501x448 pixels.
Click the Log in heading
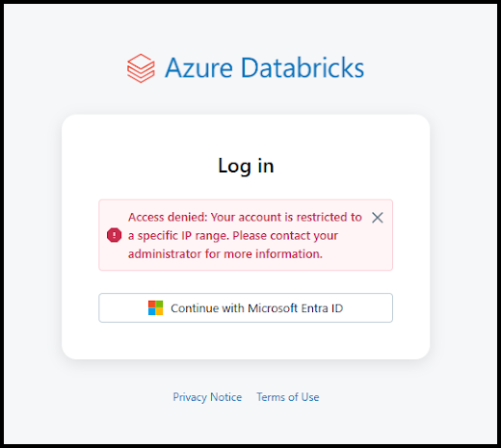tap(246, 166)
